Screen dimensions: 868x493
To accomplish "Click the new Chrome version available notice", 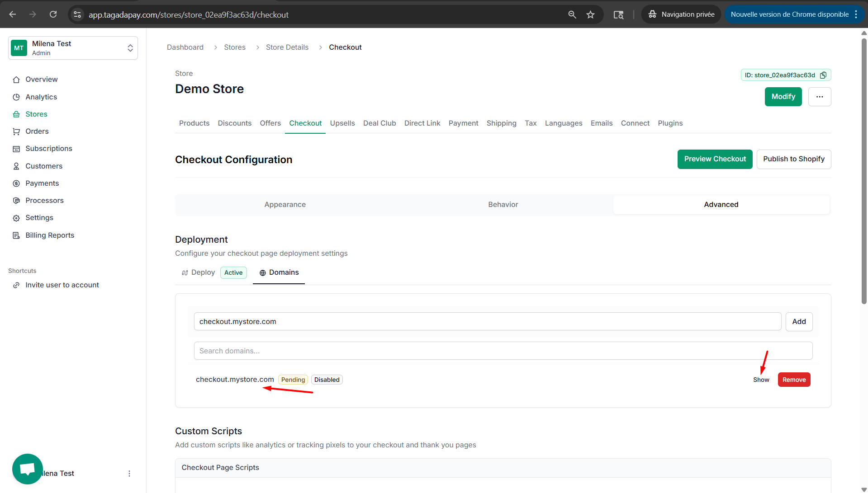I will pos(789,14).
